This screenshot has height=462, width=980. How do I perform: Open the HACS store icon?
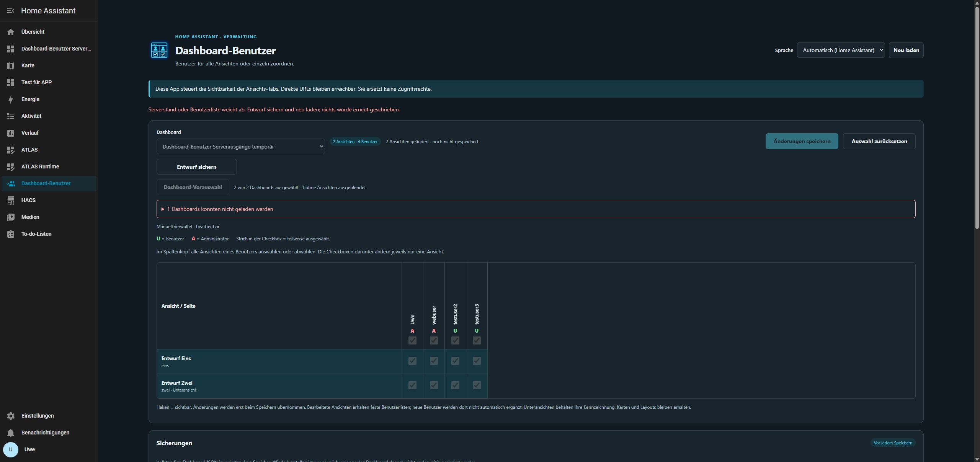11,200
